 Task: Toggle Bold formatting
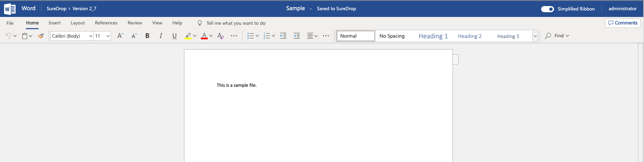tap(147, 36)
